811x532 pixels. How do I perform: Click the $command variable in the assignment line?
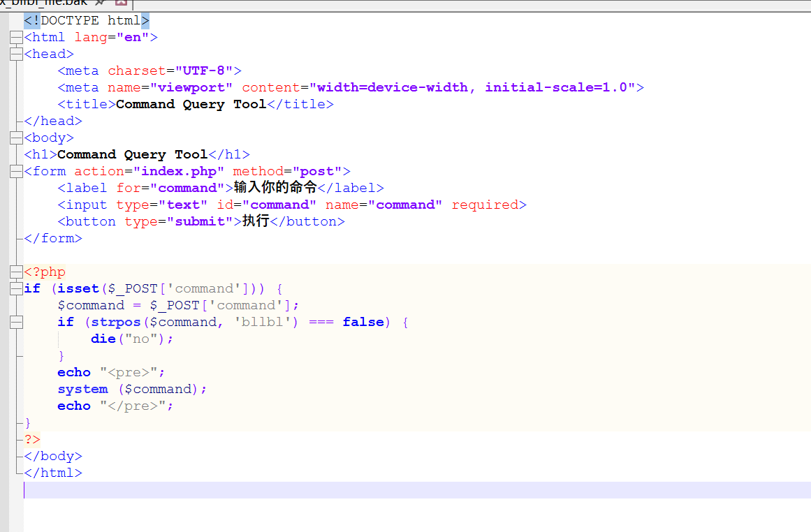click(91, 306)
